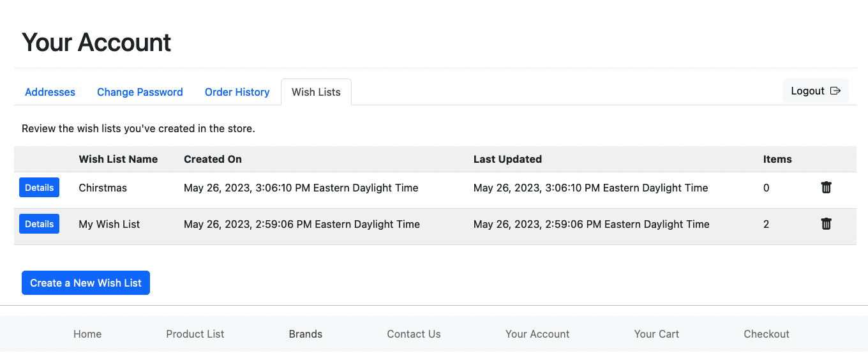This screenshot has height=360, width=868.
Task: Open Contact Us footer link
Action: [x=414, y=334]
